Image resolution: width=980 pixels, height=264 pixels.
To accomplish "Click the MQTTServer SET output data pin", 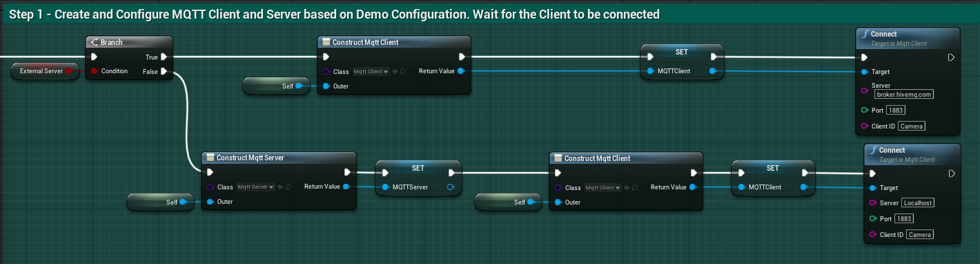I will click(451, 187).
